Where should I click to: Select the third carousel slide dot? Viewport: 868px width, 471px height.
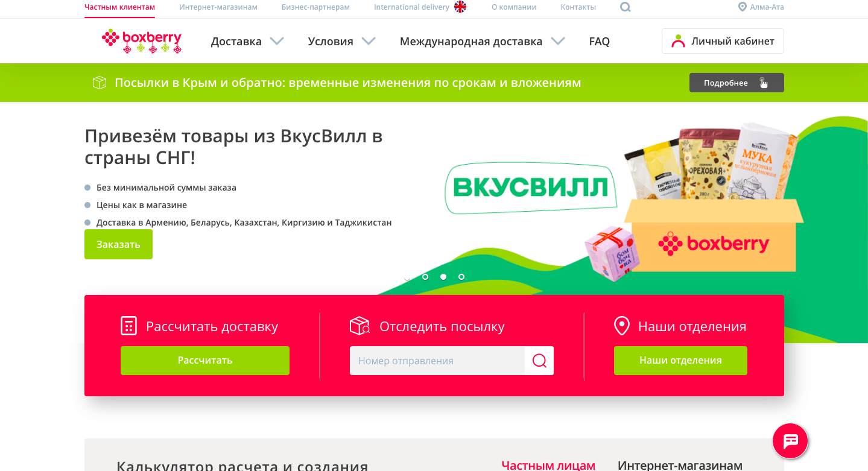tap(443, 277)
